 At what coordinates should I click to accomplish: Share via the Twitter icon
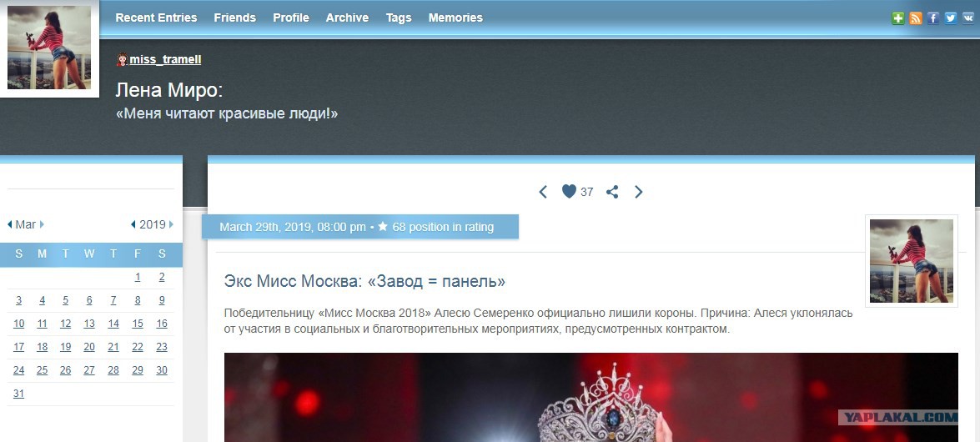[x=951, y=18]
